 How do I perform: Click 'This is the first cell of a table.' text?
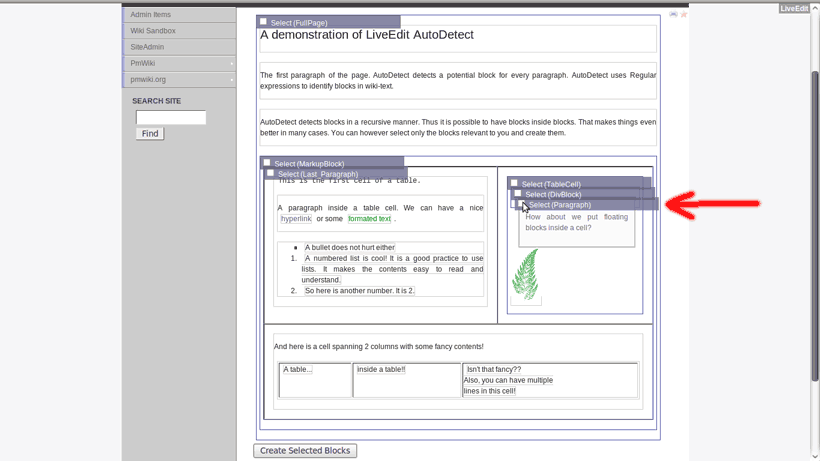349,181
